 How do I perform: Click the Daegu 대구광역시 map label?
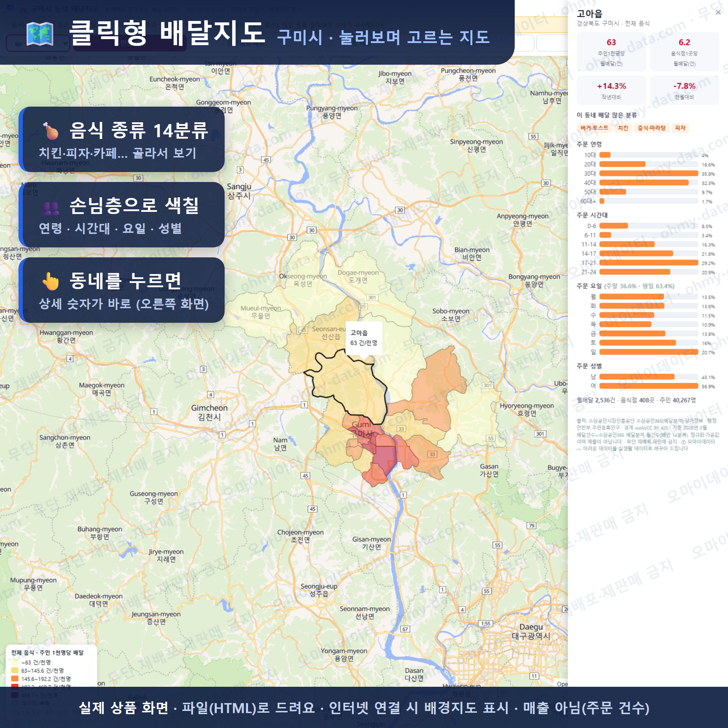pyautogui.click(x=531, y=632)
